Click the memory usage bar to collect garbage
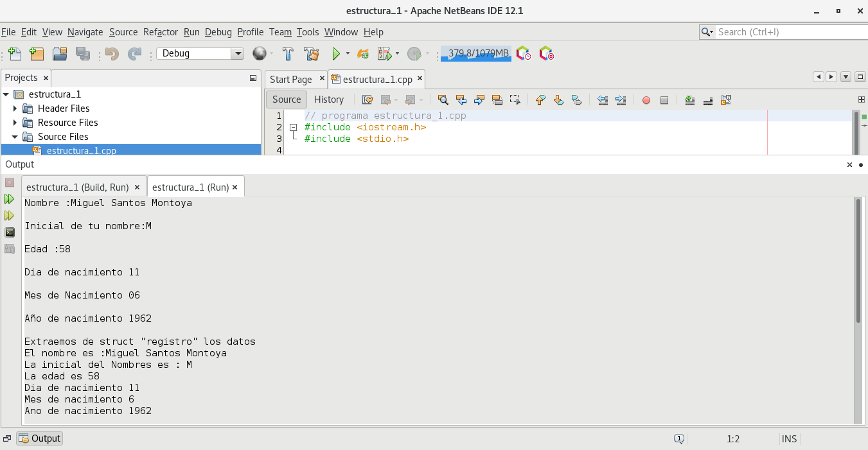Screen dimensions: 868x450 pyautogui.click(x=475, y=54)
